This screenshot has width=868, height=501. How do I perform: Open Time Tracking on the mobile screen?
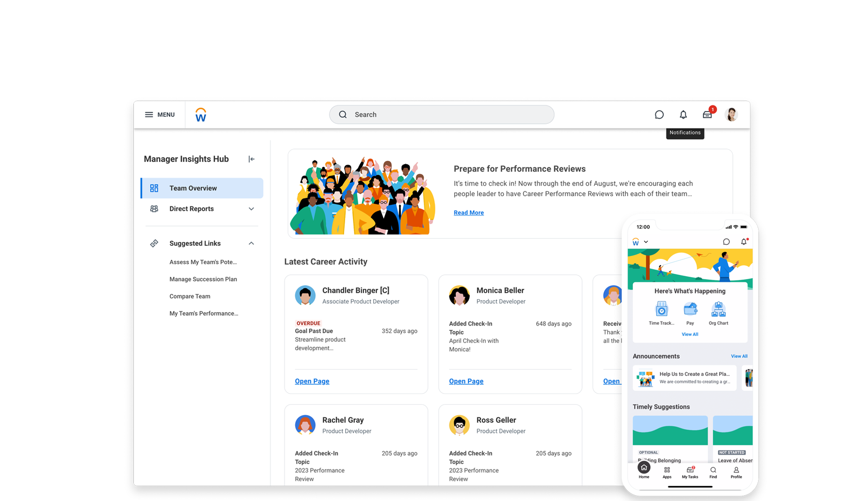661,310
